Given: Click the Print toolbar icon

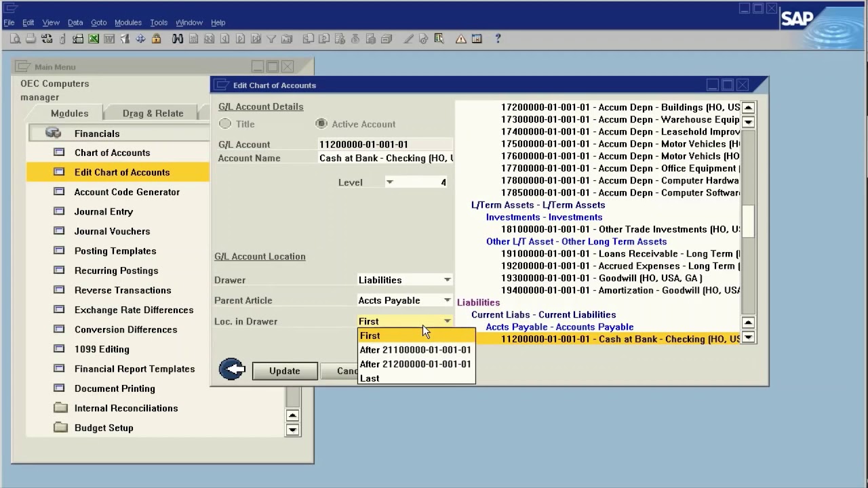Looking at the screenshot, I should (31, 39).
